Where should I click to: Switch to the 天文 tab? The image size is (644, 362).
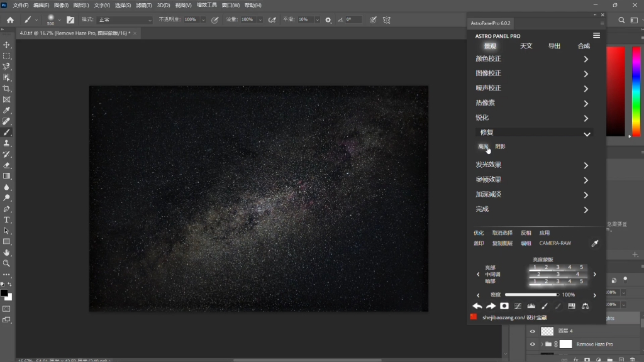tap(526, 46)
